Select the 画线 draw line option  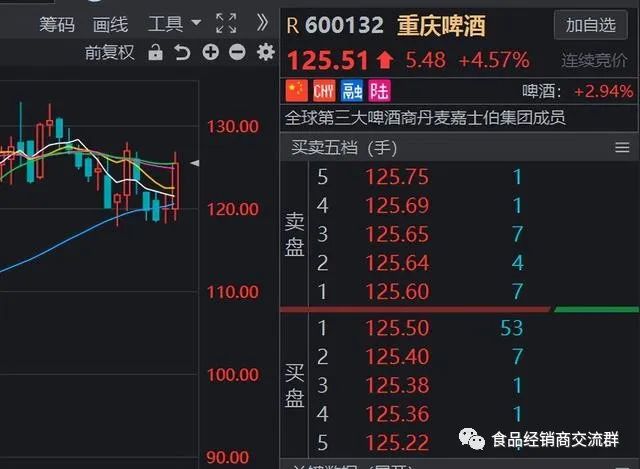click(x=110, y=24)
